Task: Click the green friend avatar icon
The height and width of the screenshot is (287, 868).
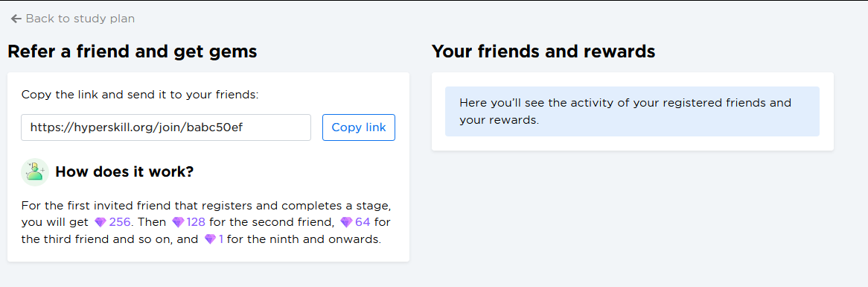Action: click(35, 171)
